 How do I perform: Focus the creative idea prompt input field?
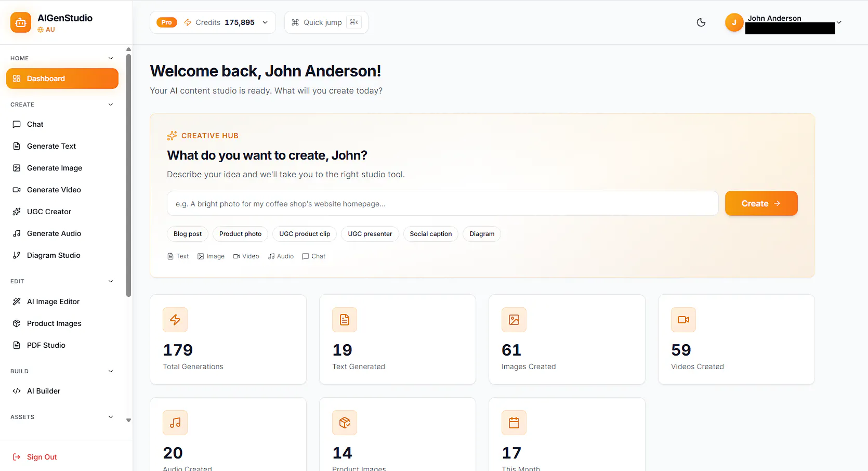443,203
